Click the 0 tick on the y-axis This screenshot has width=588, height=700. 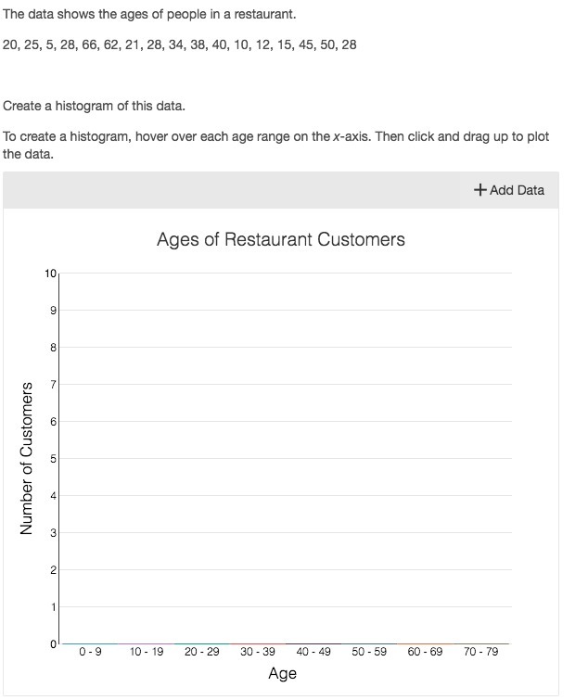[54, 643]
